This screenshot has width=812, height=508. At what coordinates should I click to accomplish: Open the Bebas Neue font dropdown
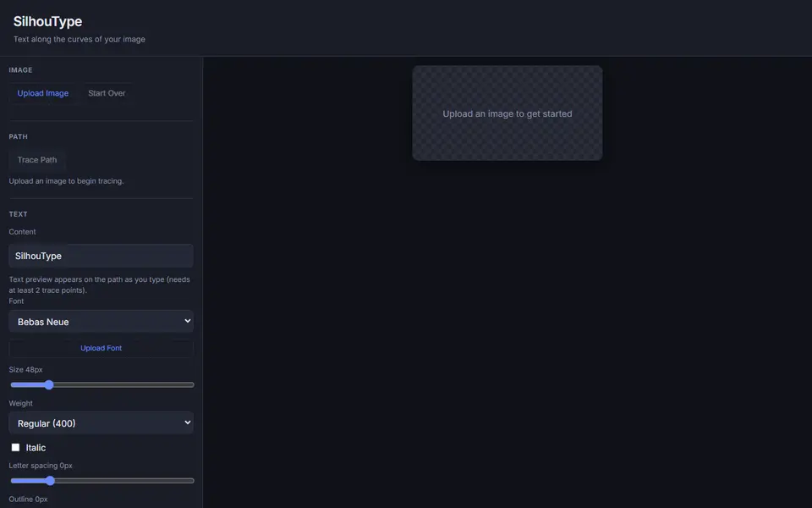click(x=101, y=322)
